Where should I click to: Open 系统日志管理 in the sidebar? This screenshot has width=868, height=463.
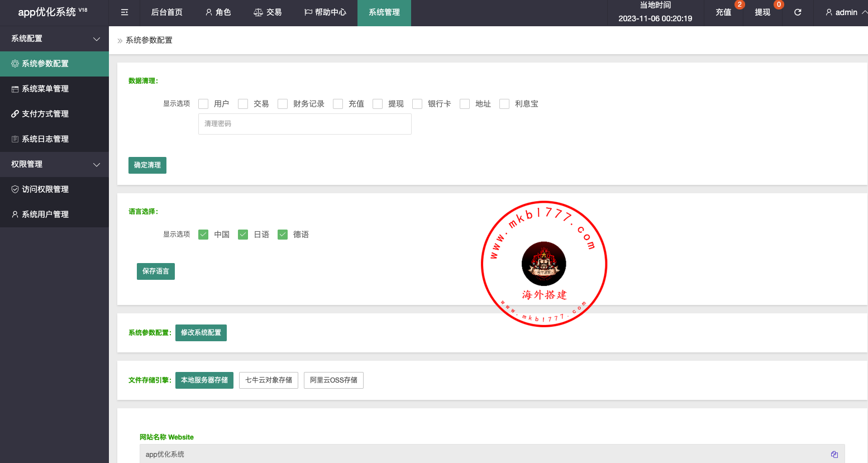[x=54, y=139]
